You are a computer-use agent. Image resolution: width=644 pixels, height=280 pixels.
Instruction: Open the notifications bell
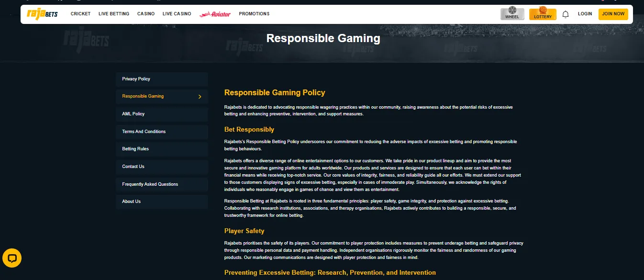[566, 14]
